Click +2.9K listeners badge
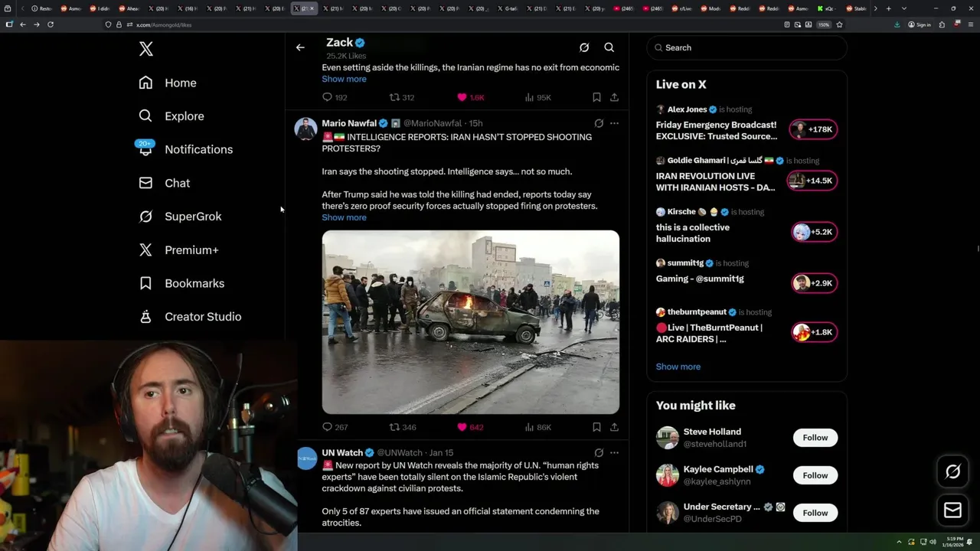The height and width of the screenshot is (551, 980). click(x=814, y=283)
